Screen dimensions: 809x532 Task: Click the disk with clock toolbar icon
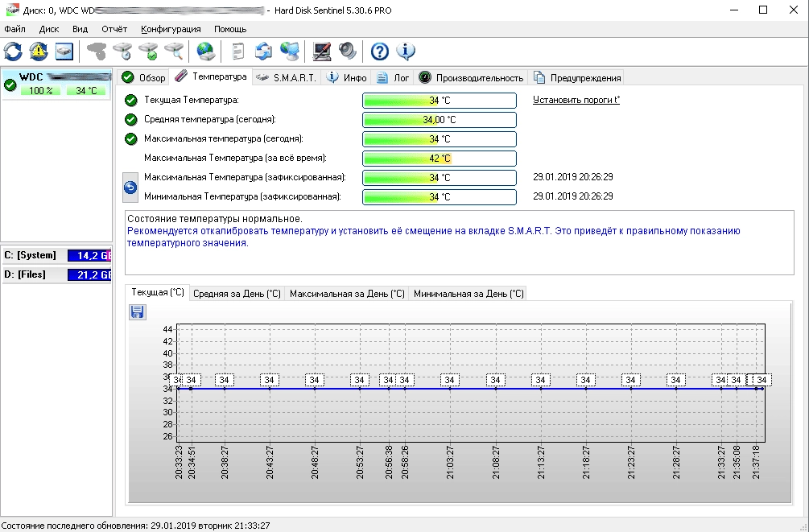122,51
